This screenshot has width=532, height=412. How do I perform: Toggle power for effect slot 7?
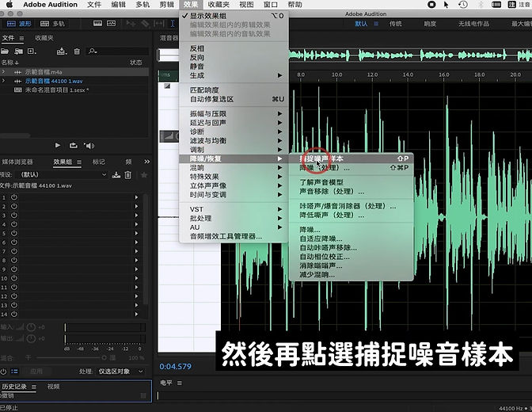(x=14, y=251)
